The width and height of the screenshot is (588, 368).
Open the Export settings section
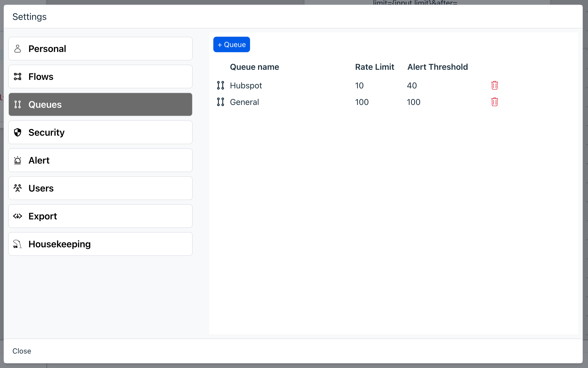click(101, 216)
